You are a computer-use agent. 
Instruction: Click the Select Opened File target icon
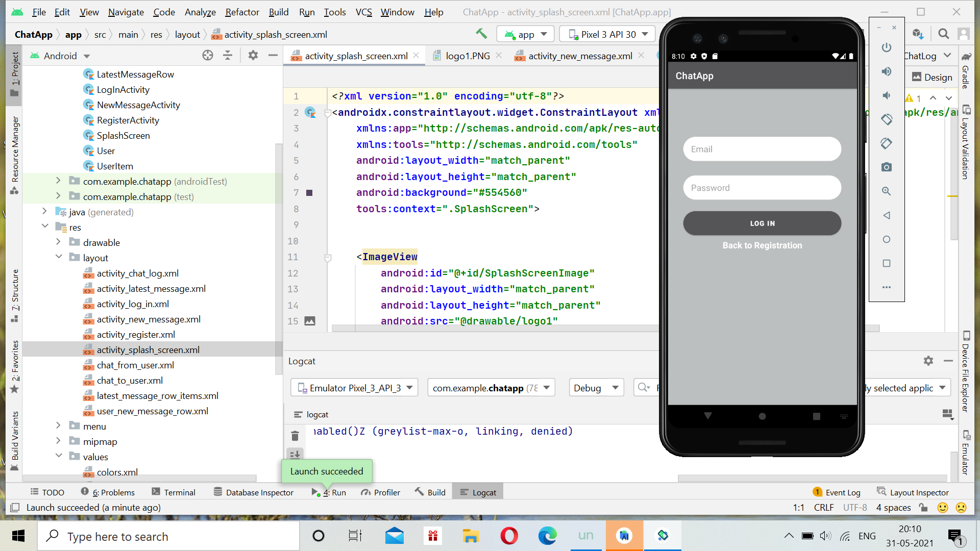click(207, 56)
